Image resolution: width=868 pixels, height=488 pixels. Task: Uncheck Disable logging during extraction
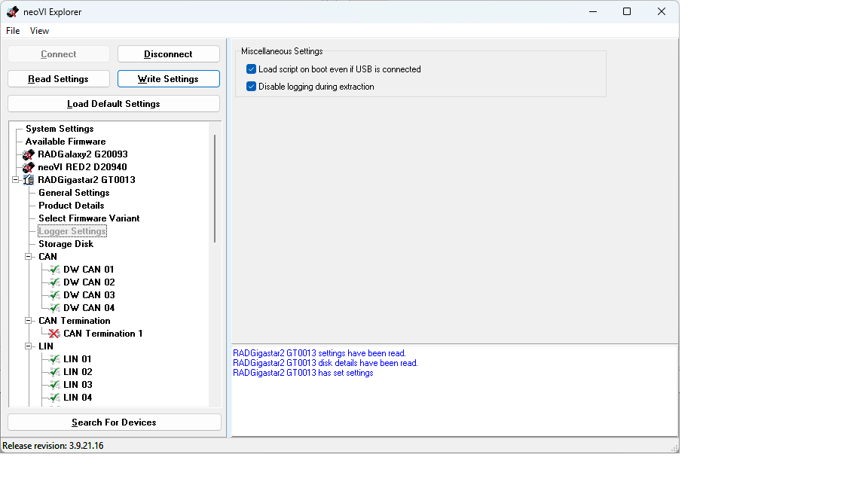(252, 87)
